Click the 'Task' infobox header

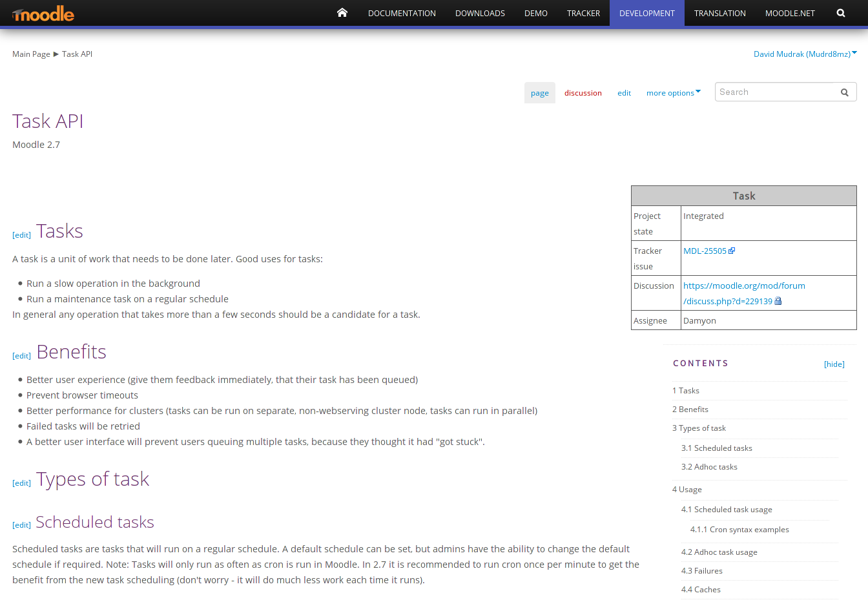pos(744,196)
